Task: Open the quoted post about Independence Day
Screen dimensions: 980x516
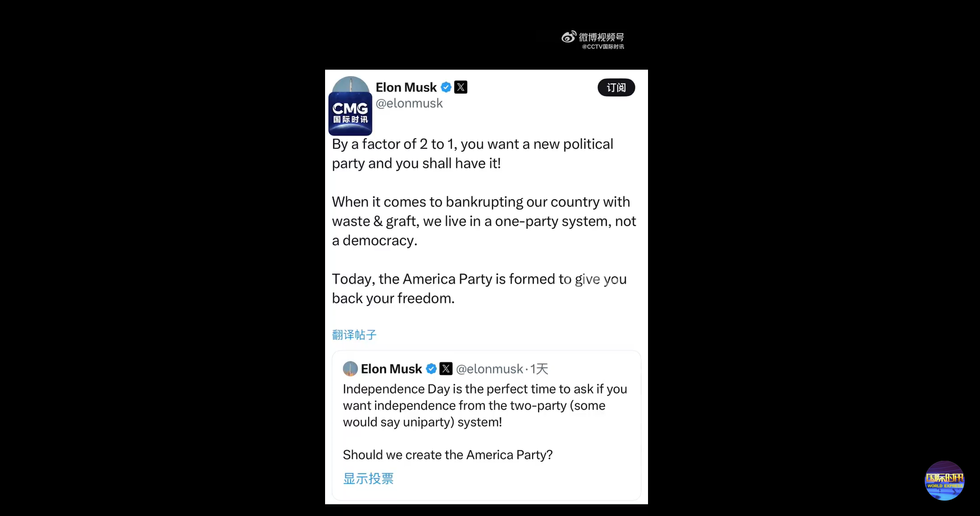Action: pos(485,405)
